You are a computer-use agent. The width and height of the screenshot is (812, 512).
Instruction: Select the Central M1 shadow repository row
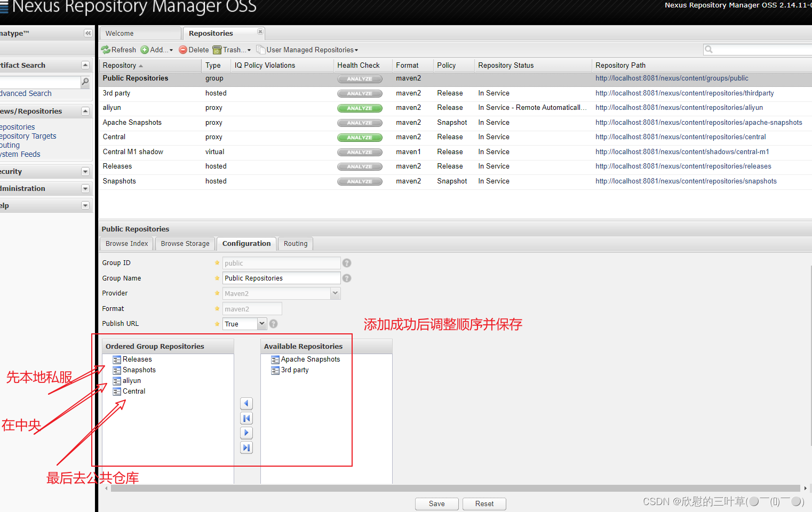(455, 152)
